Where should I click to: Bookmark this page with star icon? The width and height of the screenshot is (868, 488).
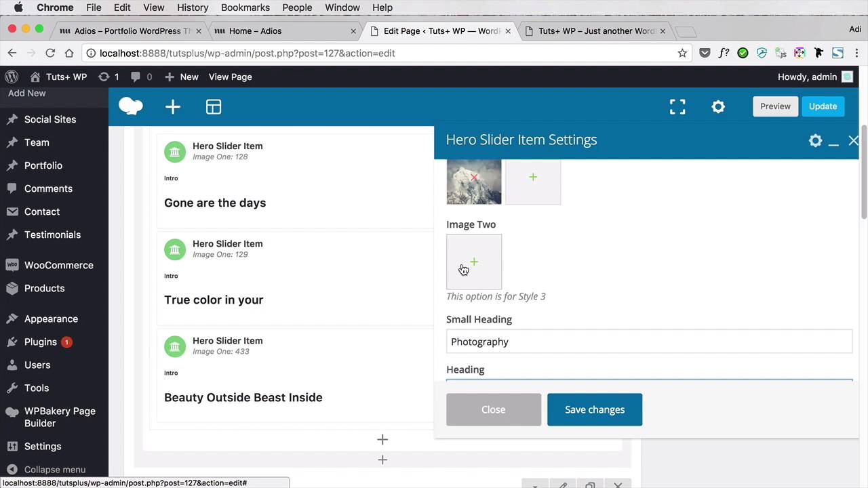point(682,53)
